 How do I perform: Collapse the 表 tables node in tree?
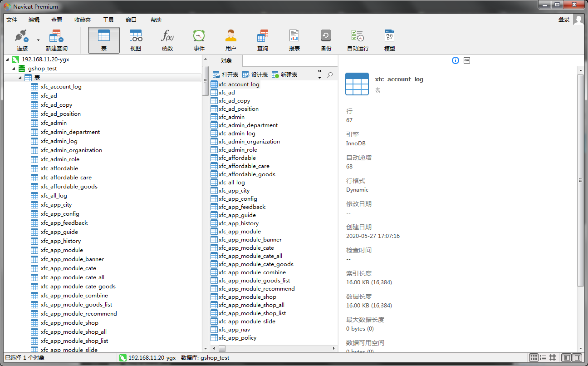point(20,78)
